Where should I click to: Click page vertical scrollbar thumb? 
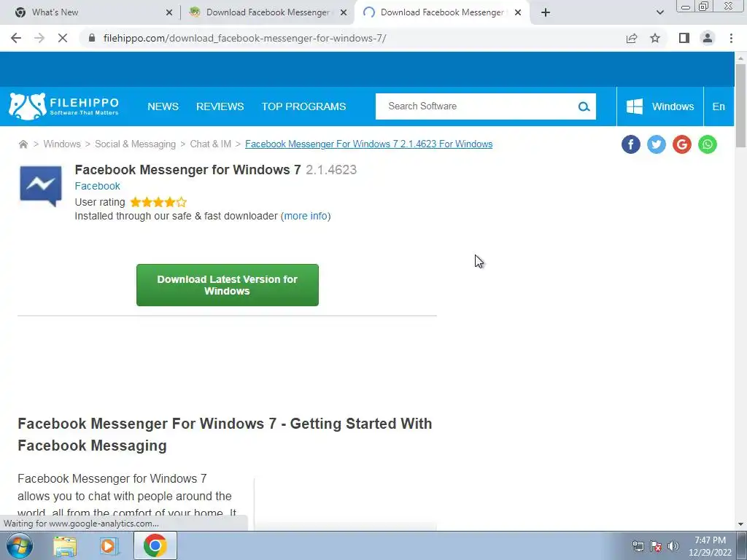740,105
